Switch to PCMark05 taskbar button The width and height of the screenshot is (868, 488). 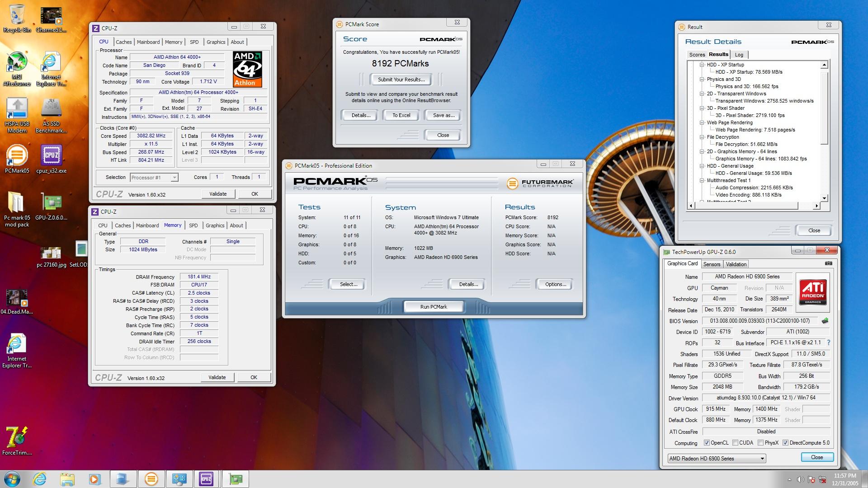pyautogui.click(x=151, y=479)
